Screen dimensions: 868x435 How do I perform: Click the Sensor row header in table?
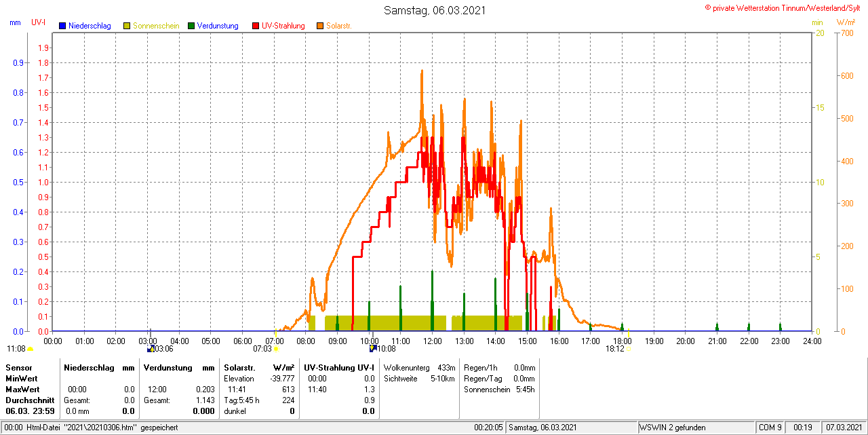pos(18,367)
